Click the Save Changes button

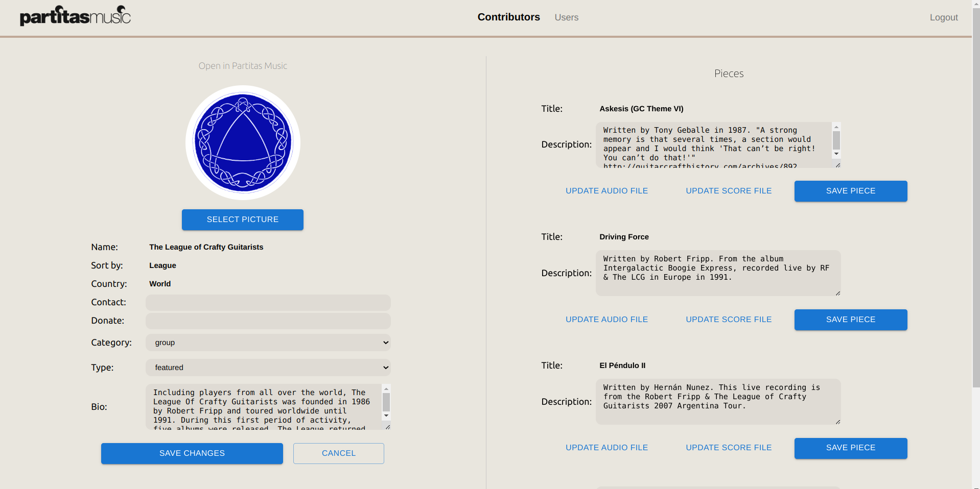tap(192, 453)
